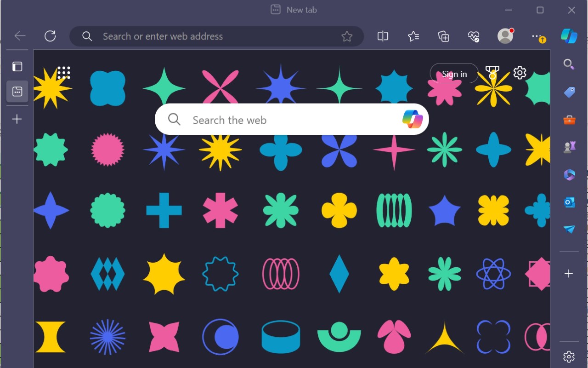The image size is (588, 368).
Task: Open sidebar Microsoft 365 icon
Action: pos(569,175)
